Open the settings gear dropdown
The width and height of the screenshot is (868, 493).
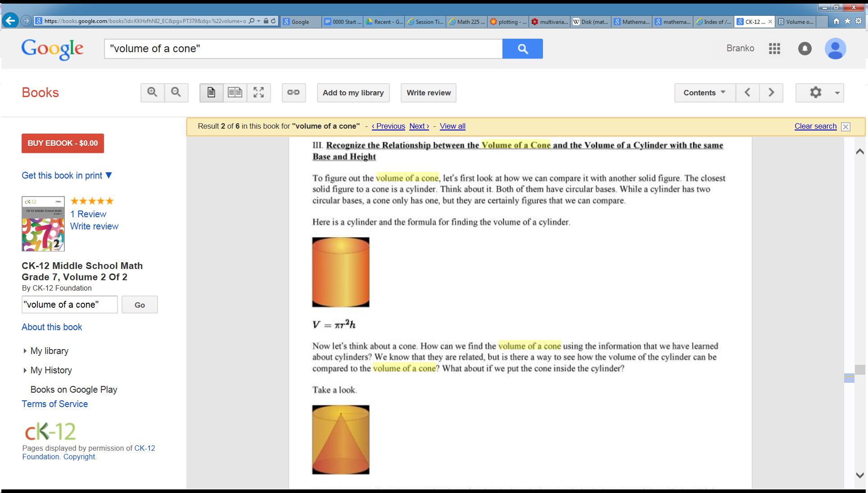tap(819, 93)
